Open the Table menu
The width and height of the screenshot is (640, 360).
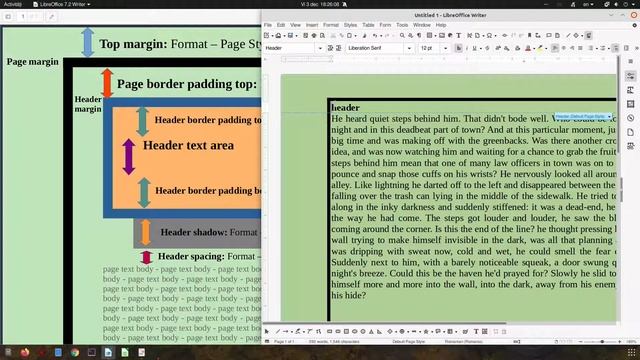tap(368, 25)
